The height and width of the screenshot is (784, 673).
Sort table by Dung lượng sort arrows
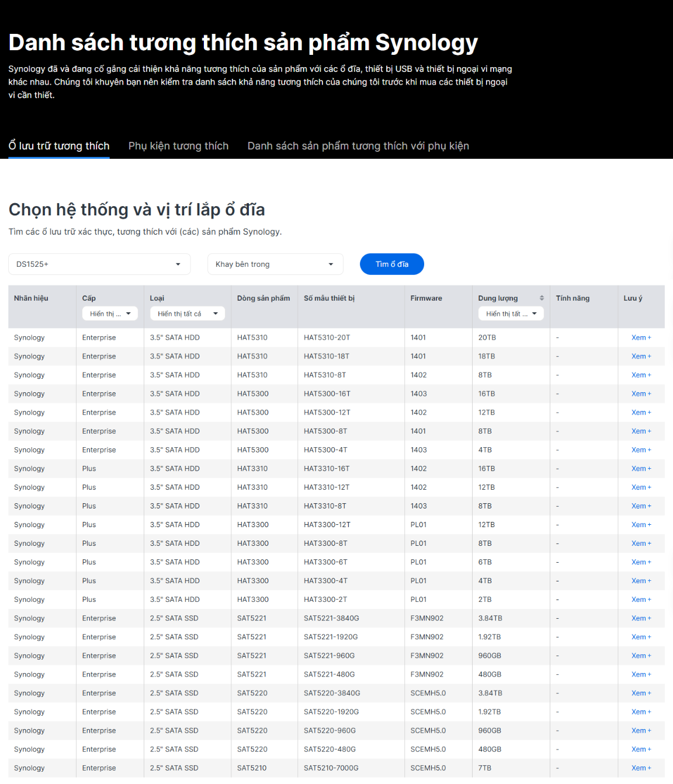[x=542, y=298]
